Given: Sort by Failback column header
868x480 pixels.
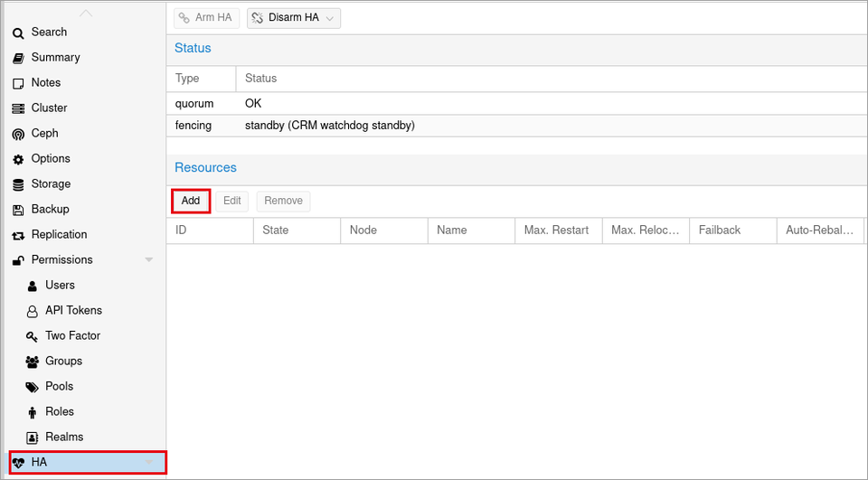Looking at the screenshot, I should 733,231.
